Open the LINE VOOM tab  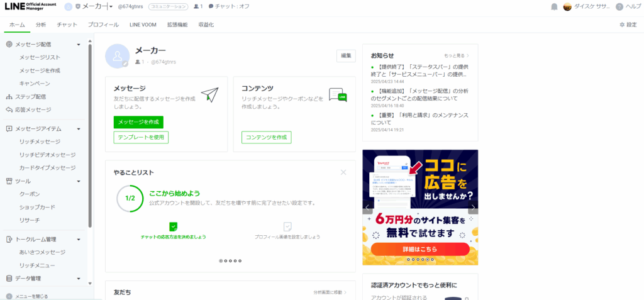pyautogui.click(x=143, y=25)
